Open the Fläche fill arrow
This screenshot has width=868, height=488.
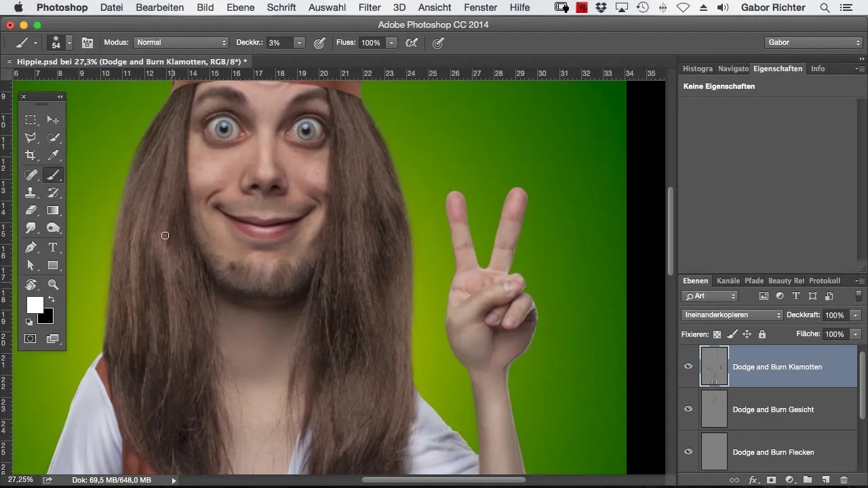(856, 334)
